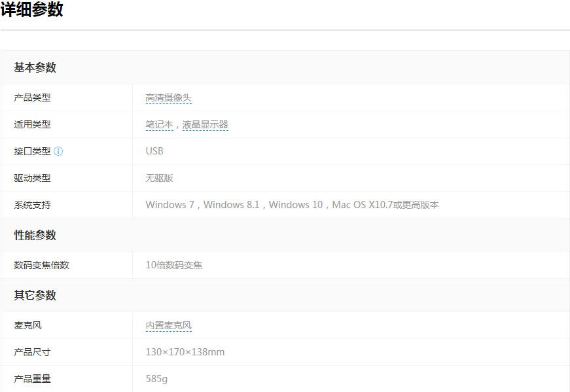Click the info icon beside 接口类型
This screenshot has width=570, height=392.
pyautogui.click(x=58, y=151)
